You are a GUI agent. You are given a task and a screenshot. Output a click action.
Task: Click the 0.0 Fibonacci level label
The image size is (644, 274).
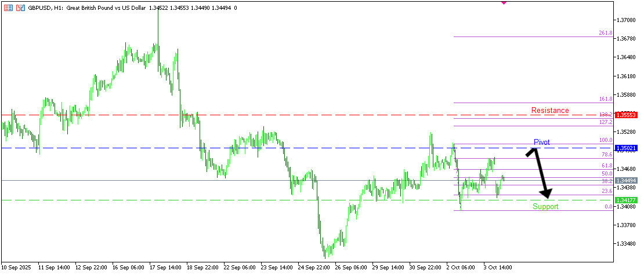tap(608, 206)
